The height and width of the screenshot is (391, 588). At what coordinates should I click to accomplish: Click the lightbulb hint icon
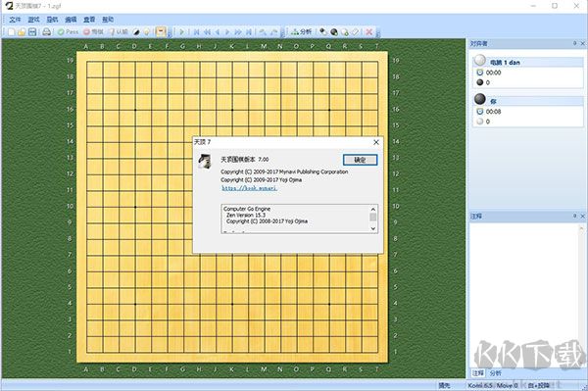[147, 32]
